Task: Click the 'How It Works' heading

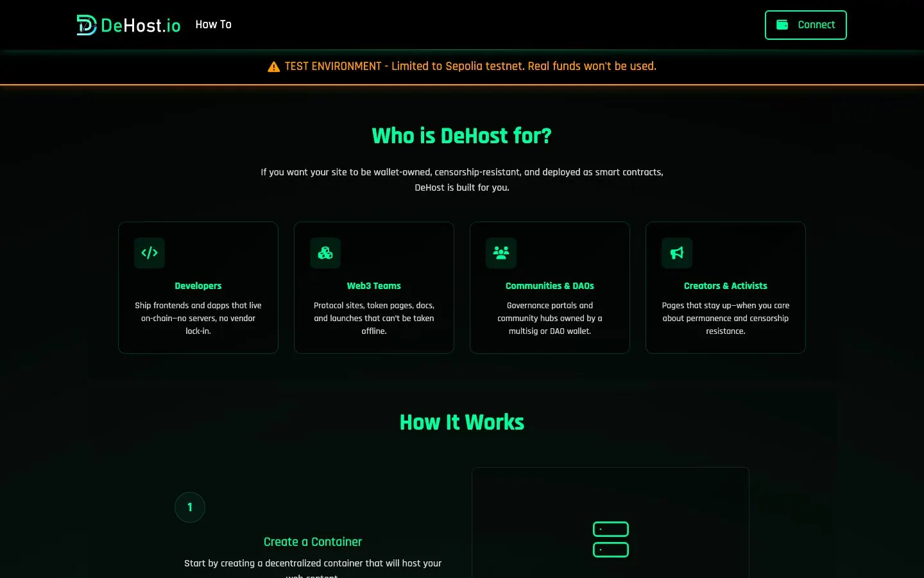Action: pos(462,422)
